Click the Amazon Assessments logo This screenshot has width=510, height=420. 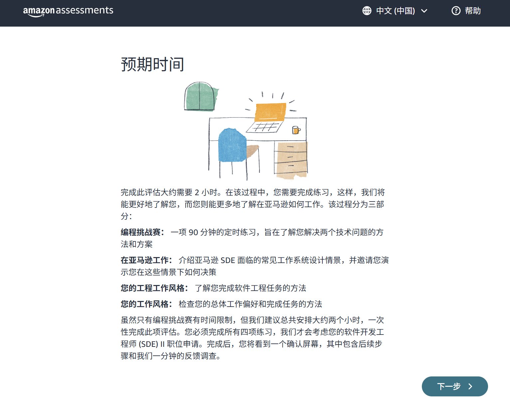tap(68, 11)
